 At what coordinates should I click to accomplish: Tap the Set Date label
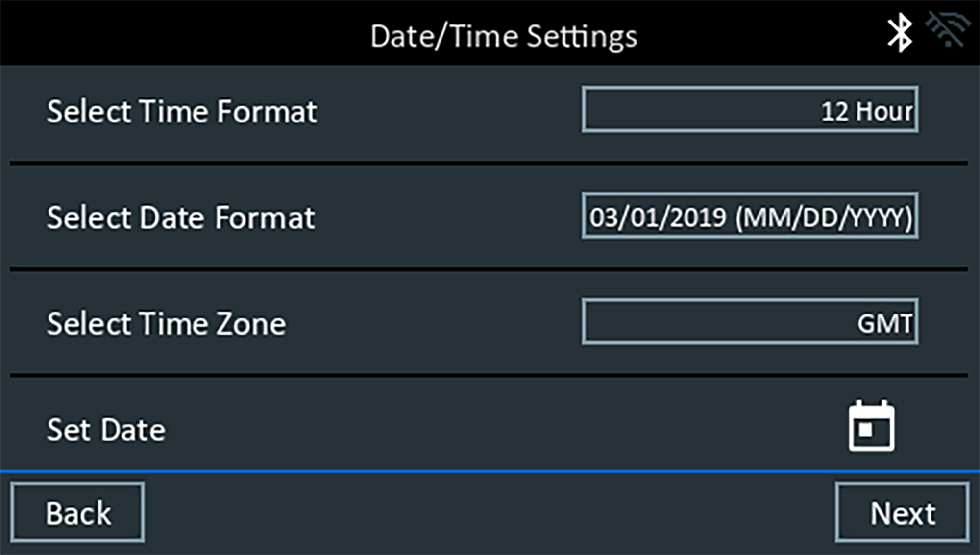pos(106,430)
